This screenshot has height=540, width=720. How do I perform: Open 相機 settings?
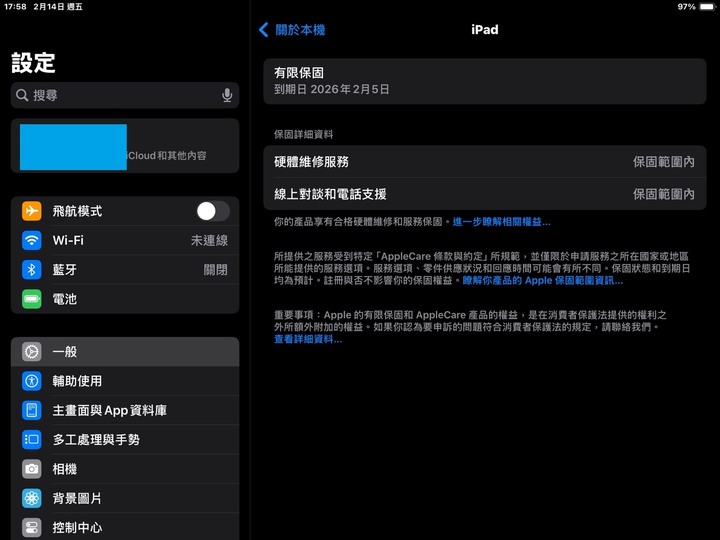(125, 469)
